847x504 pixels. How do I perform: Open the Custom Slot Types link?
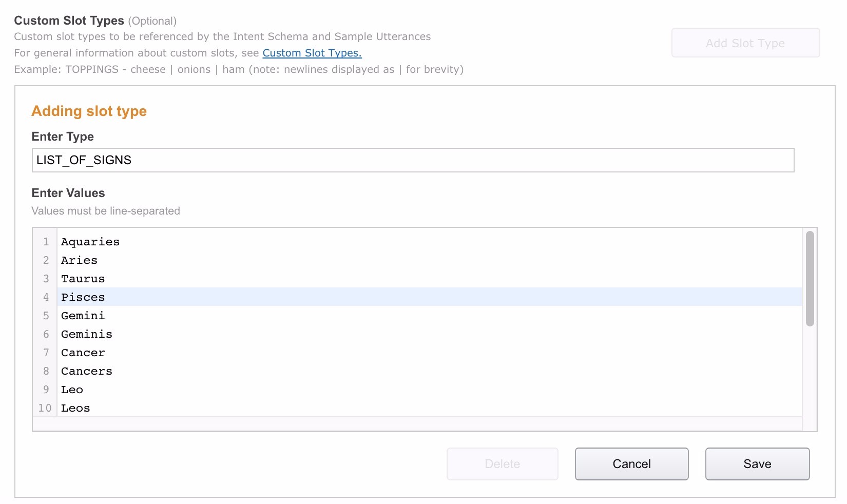tap(312, 53)
